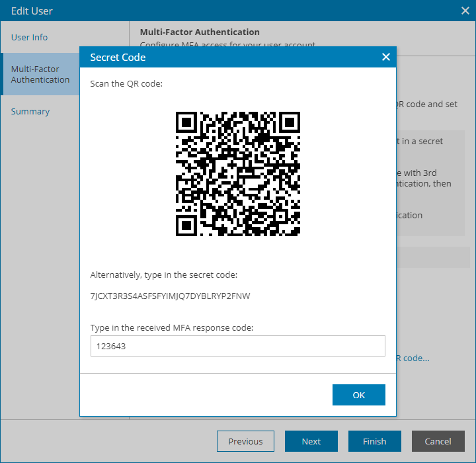Click 'Scan the QR code:' label
The width and height of the screenshot is (476, 463).
coord(126,83)
